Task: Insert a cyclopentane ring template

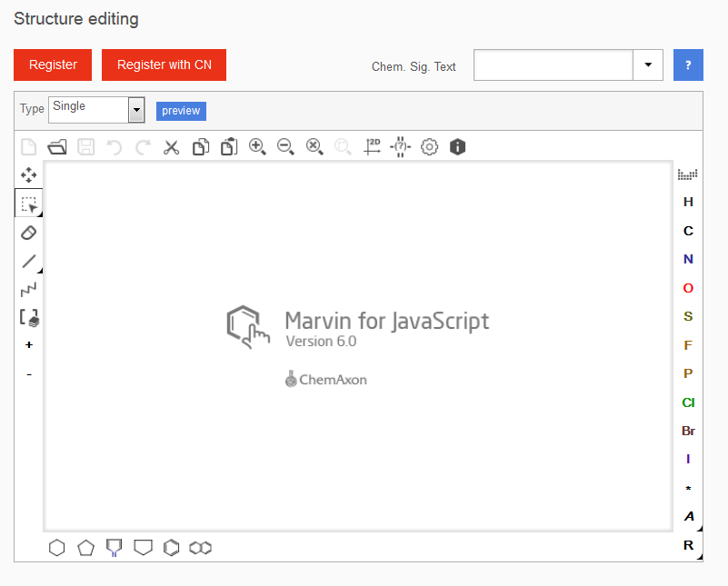Action: coord(85,548)
